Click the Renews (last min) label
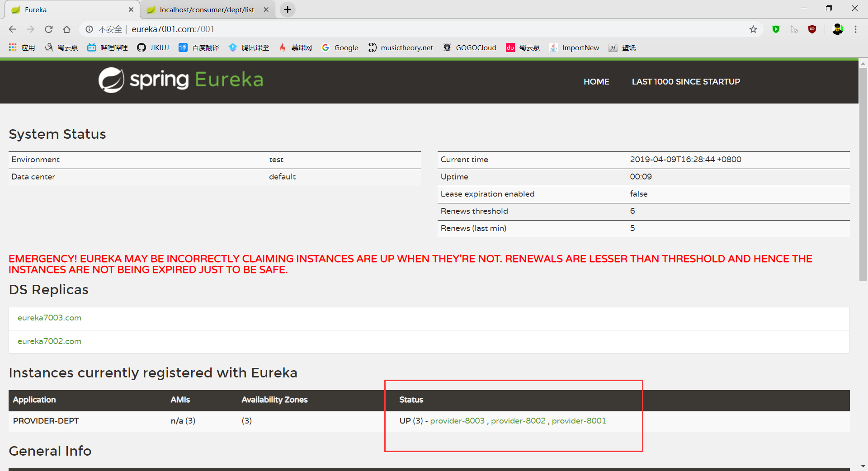The height and width of the screenshot is (471, 868). (x=473, y=228)
